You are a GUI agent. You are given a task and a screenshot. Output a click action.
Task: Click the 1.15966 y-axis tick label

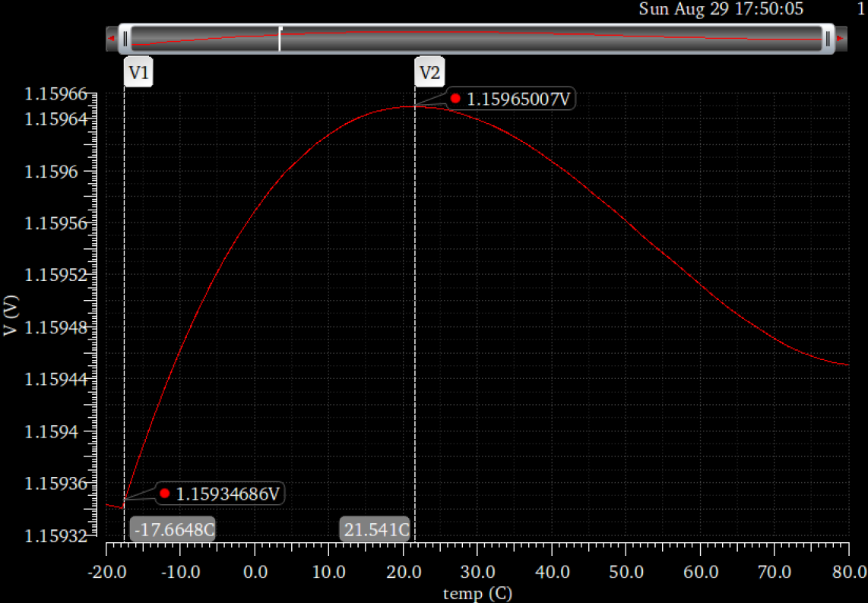tap(56, 94)
